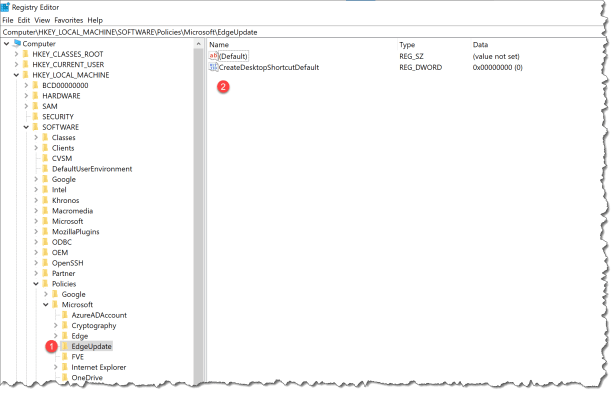
Task: Collapse the Microsoft key under Policies
Action: tap(46, 305)
